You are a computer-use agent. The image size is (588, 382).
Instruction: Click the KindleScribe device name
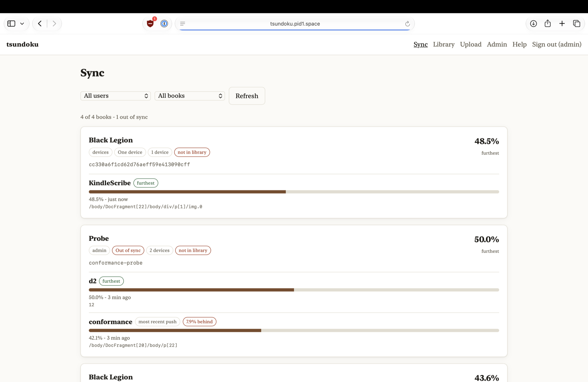point(110,183)
